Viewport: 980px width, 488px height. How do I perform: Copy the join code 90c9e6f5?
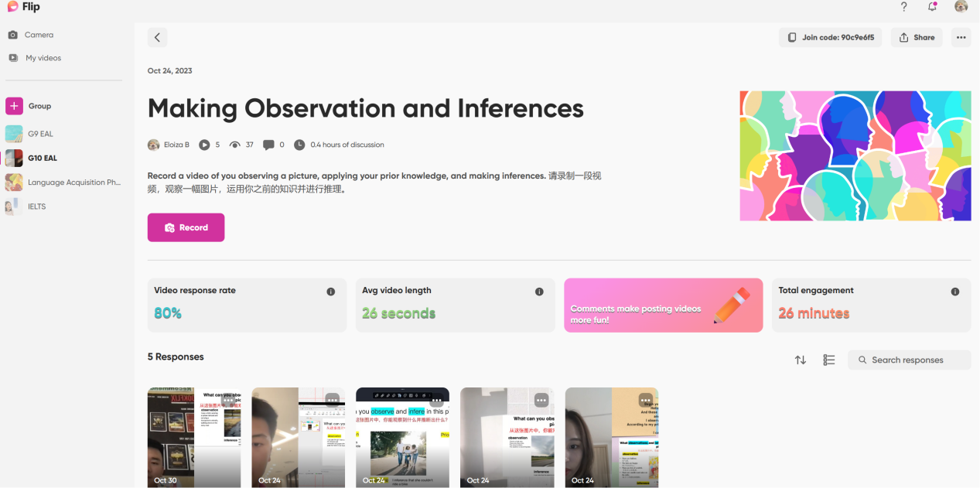(830, 37)
